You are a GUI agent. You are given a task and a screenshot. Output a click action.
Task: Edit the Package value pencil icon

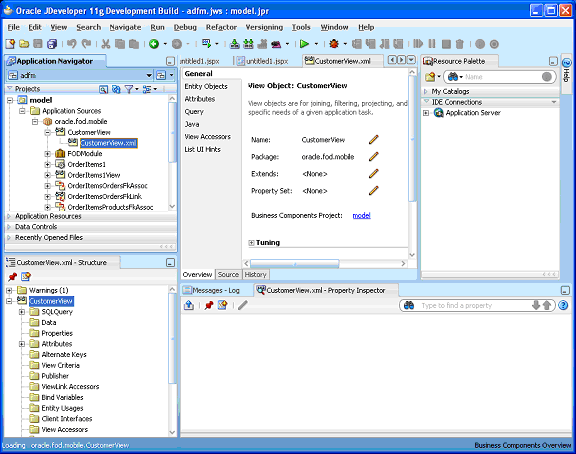click(x=374, y=156)
